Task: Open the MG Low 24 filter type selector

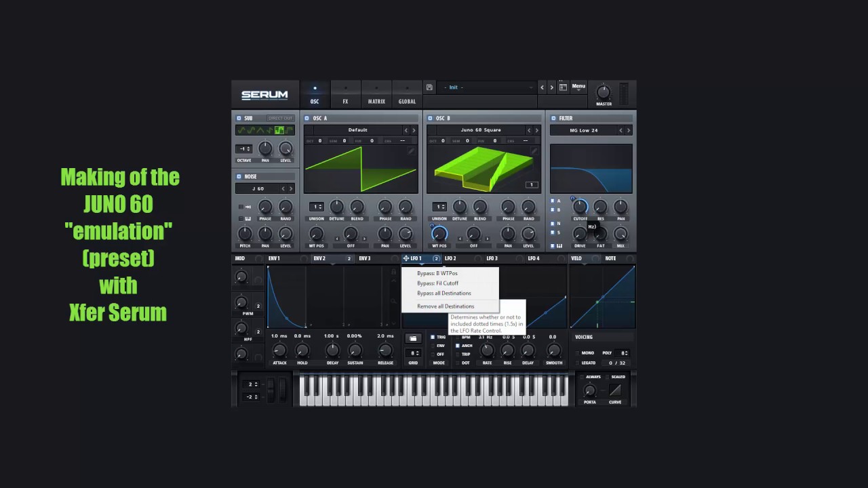Action: (584, 130)
